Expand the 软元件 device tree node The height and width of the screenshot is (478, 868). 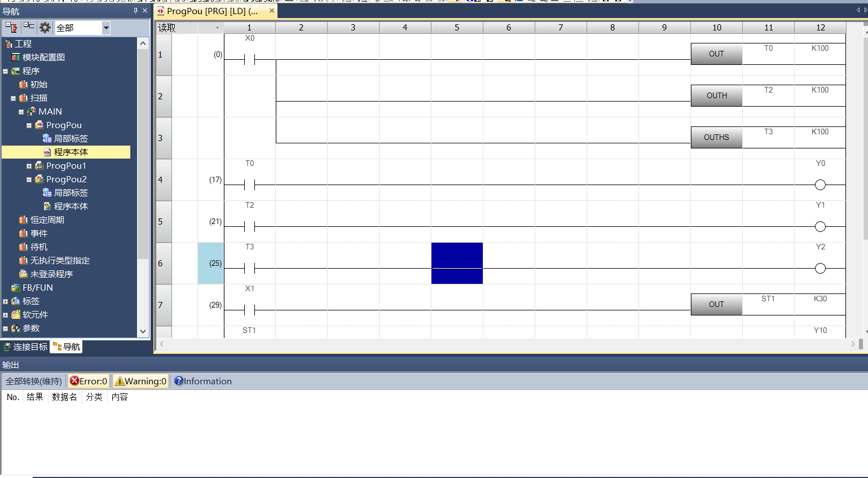point(5,315)
